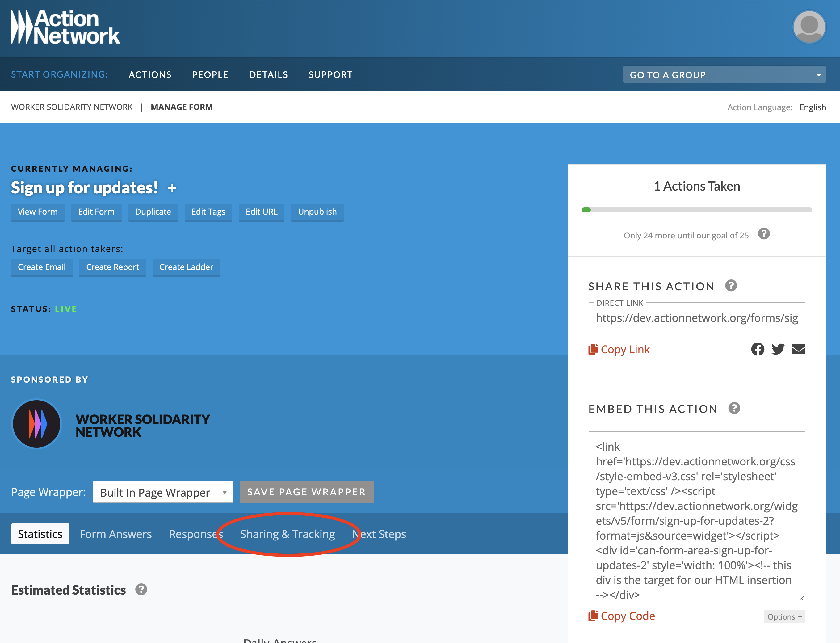Click the Sign up for updates! title
The width and height of the screenshot is (840, 643).
[x=84, y=187]
